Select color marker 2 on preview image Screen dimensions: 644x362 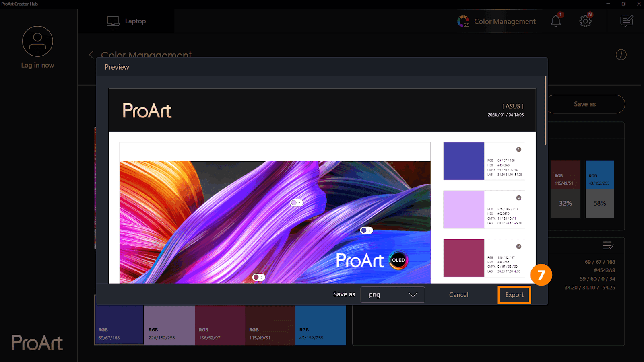coord(296,203)
